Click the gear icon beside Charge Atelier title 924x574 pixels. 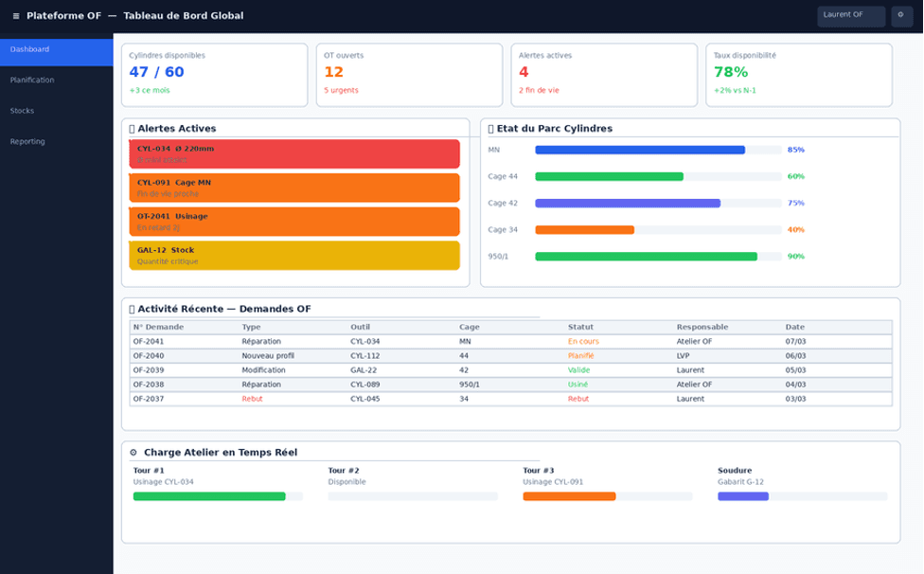pyautogui.click(x=133, y=453)
